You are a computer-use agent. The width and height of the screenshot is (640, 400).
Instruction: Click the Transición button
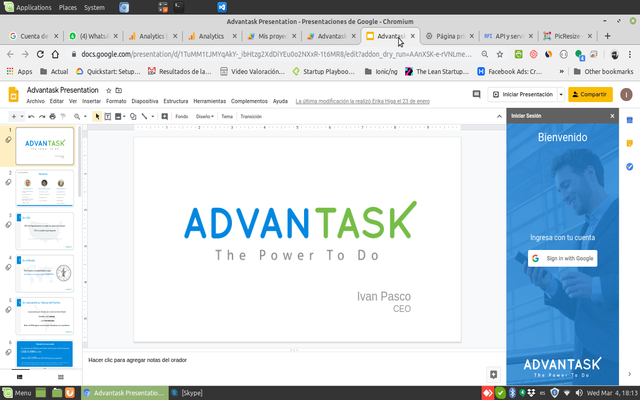pos(251,117)
